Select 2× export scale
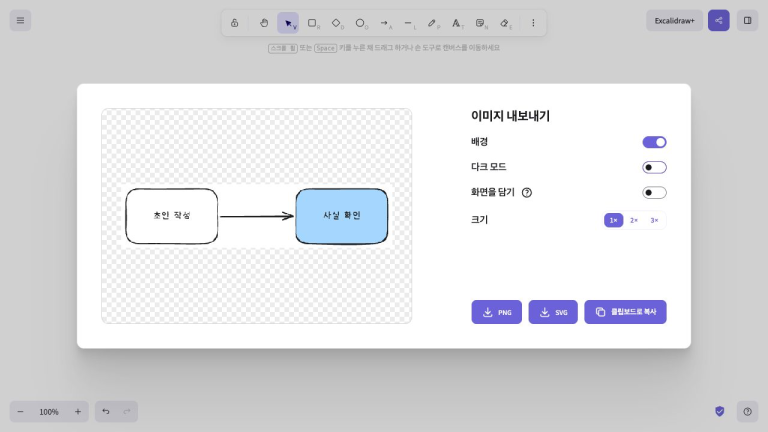 [634, 220]
